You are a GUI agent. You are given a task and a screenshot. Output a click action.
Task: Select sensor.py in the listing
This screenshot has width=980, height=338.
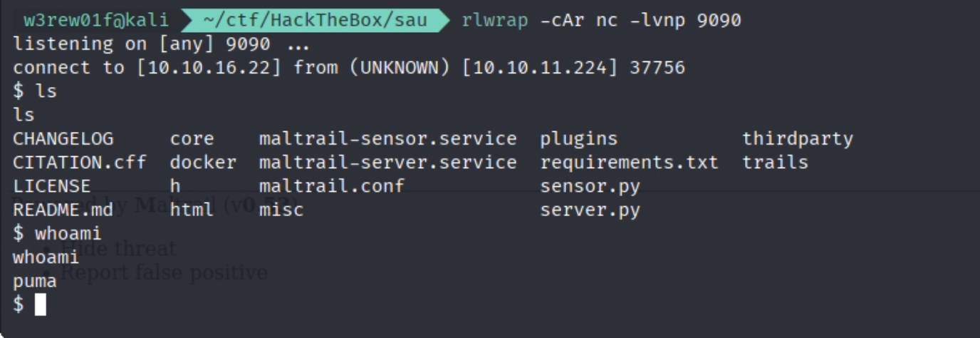coord(590,187)
